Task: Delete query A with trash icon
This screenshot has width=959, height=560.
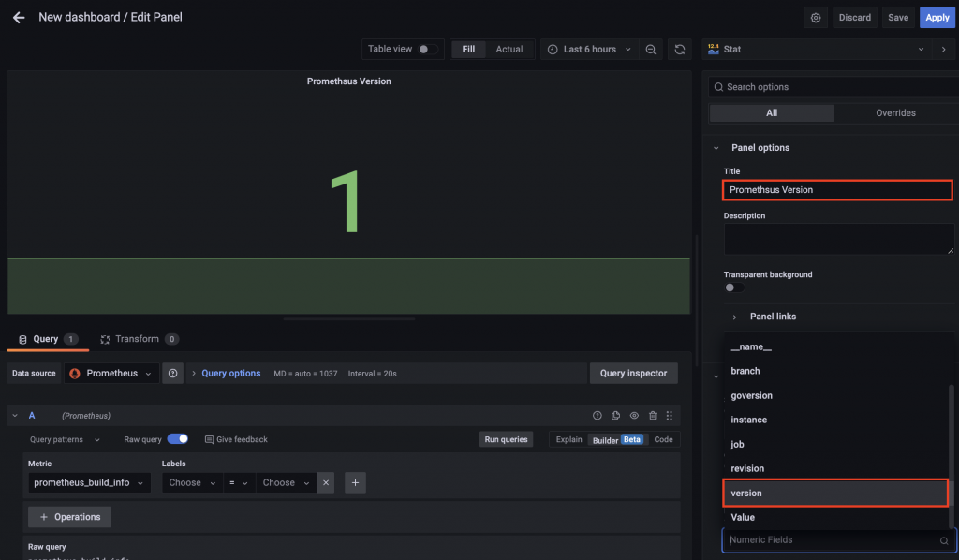Action: (x=653, y=416)
